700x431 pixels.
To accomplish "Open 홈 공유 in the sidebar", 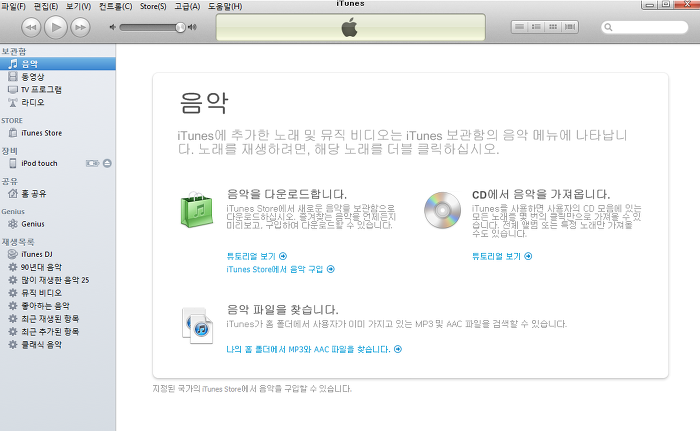I will pos(58,194).
